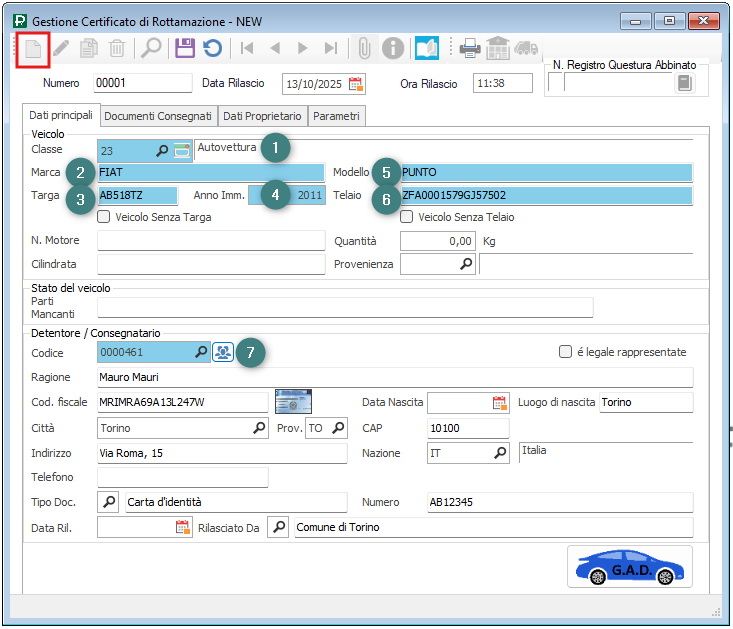The width and height of the screenshot is (733, 629).
Task: Click the paperclip attachments icon
Action: coord(365,48)
